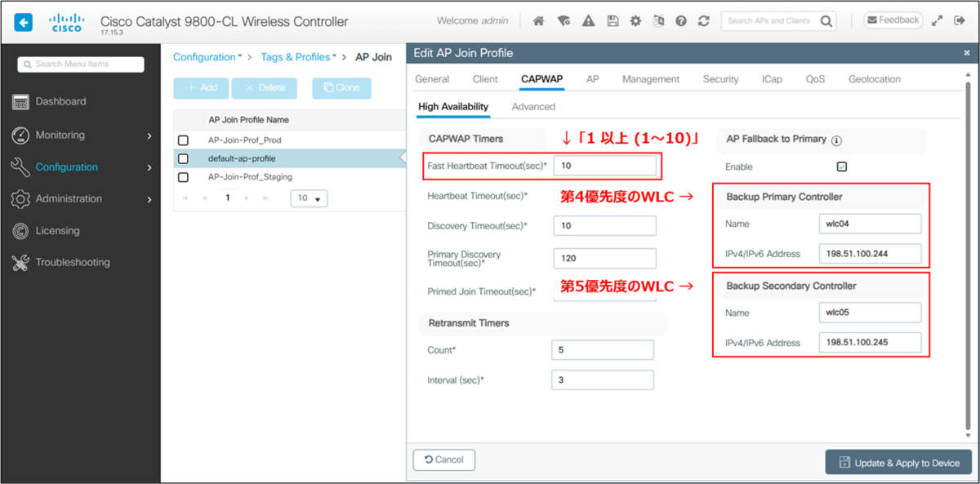Click the Dashboard sidebar icon
This screenshot has height=484, width=980.
coord(21,102)
